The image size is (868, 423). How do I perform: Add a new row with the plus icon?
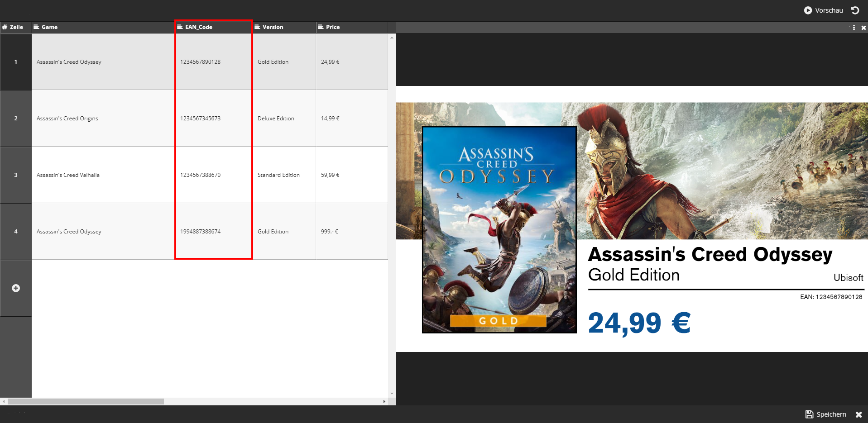[16, 288]
